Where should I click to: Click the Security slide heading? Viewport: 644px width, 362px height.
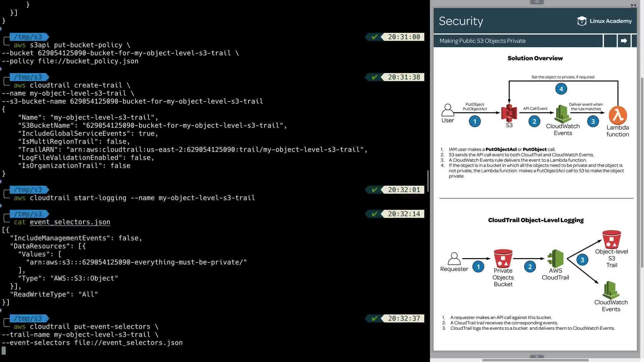tap(461, 21)
